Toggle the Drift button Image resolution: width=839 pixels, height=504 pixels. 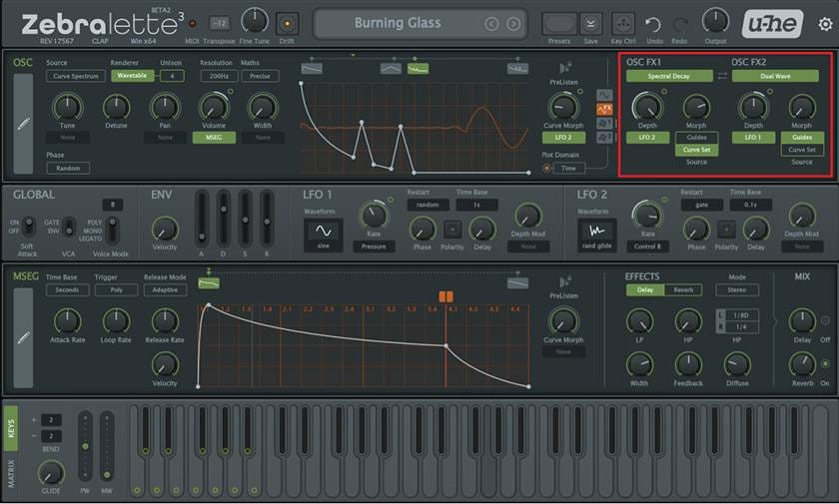click(288, 24)
